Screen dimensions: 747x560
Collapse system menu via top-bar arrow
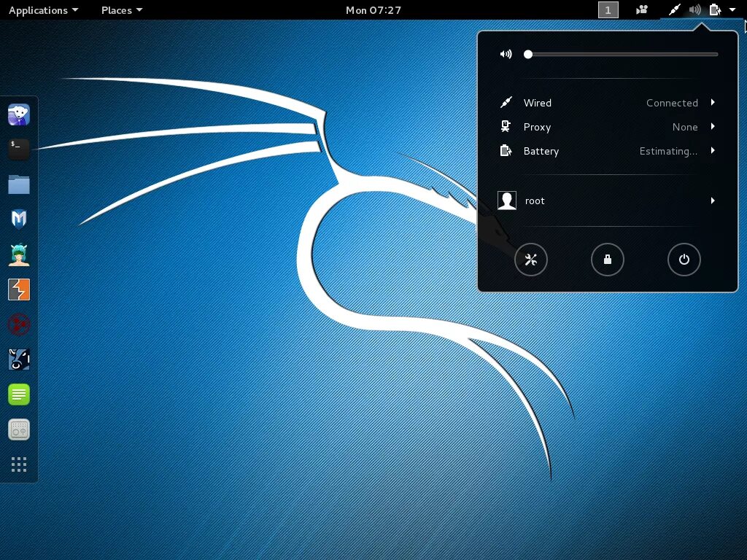pos(732,9)
